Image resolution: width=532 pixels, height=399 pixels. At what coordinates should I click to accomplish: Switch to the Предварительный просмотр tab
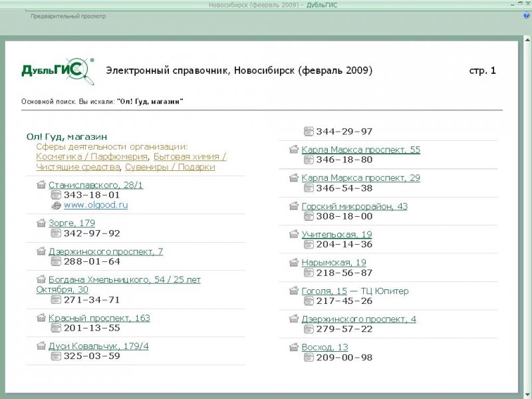[x=68, y=16]
